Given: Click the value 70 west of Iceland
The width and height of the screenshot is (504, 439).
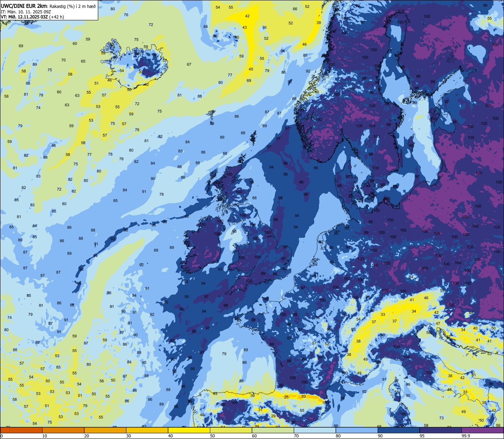Looking at the screenshot, I should point(63,60).
